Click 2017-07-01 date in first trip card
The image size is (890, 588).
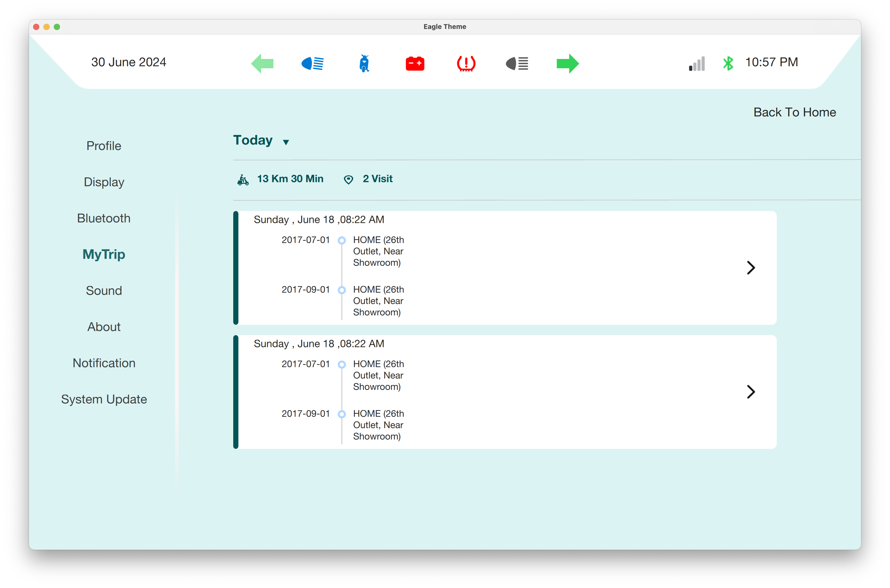coord(306,240)
